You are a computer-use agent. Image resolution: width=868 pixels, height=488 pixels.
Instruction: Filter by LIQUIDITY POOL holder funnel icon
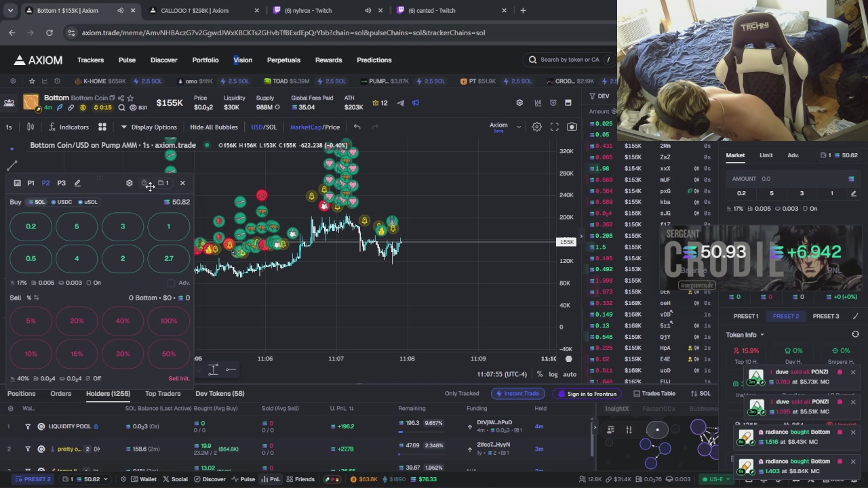click(28, 426)
